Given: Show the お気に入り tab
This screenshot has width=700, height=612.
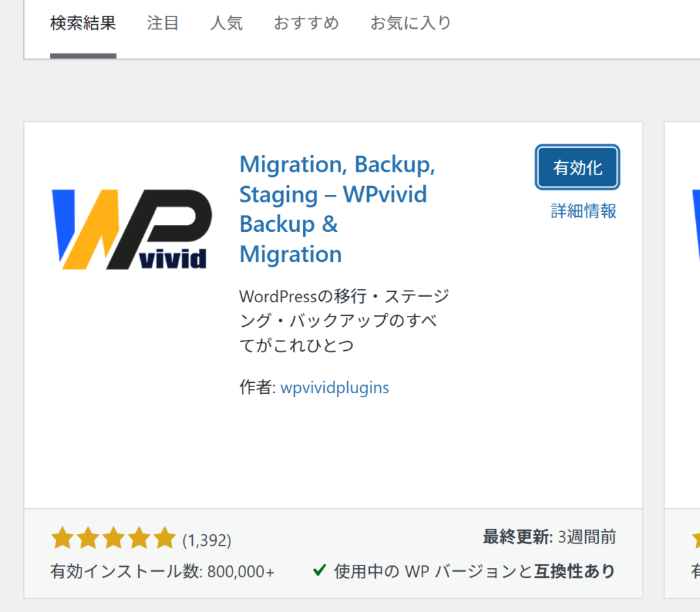Looking at the screenshot, I should (411, 23).
